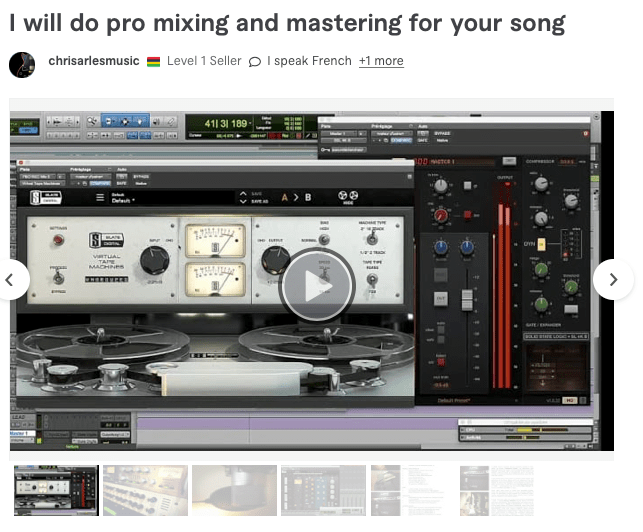Screen dimensions: 643x532
Task: Visit the chrisarlesmusic profile link
Action: tap(93, 61)
